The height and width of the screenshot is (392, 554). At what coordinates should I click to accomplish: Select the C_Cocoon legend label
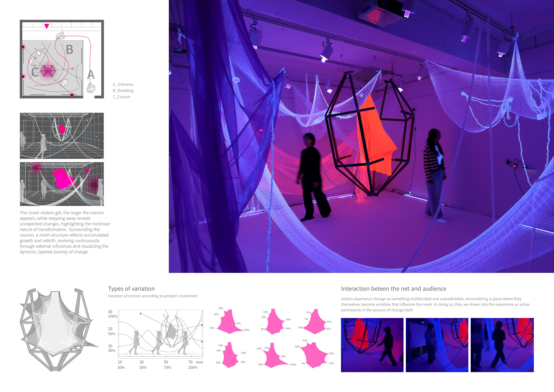coord(122,97)
